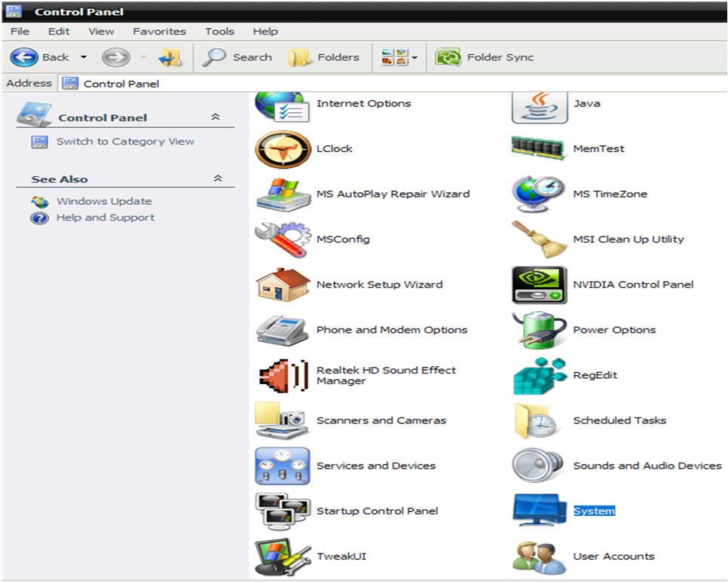The width and height of the screenshot is (728, 583).
Task: Open the Network Setup Wizard house icon
Action: click(283, 285)
